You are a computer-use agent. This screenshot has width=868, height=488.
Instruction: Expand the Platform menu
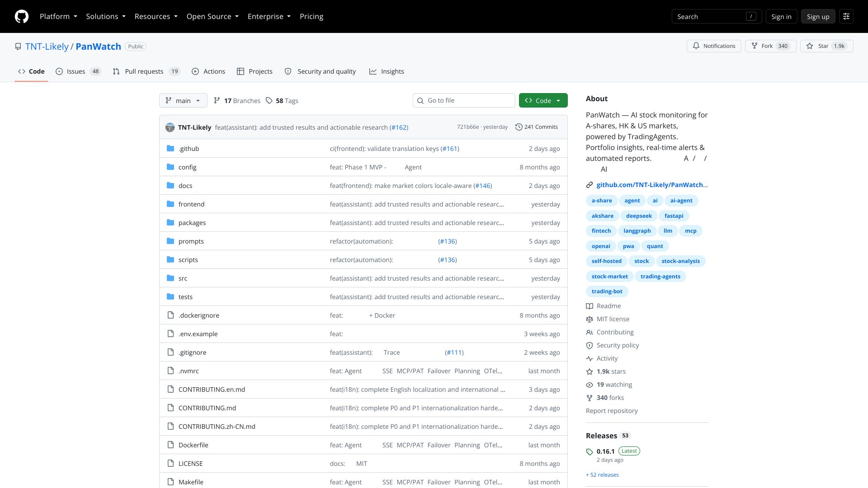point(58,16)
